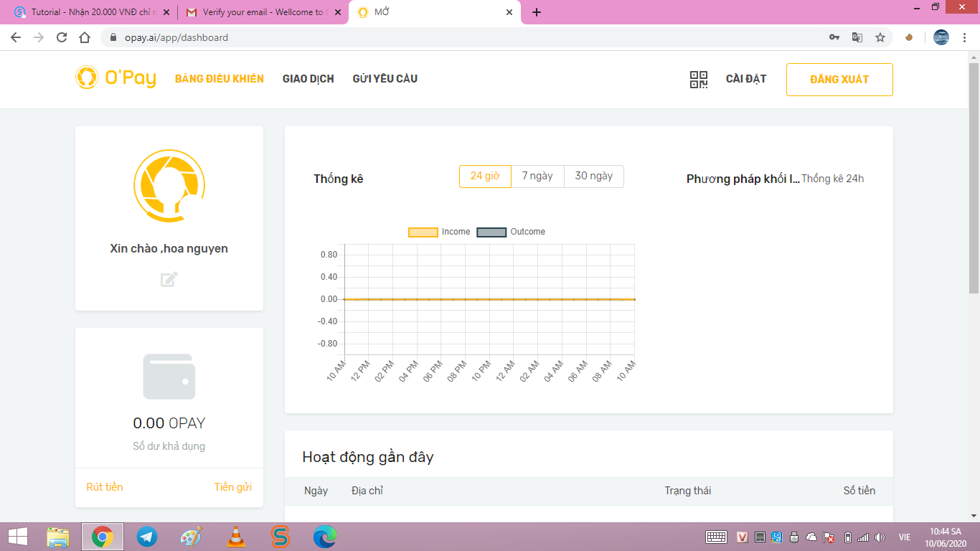Screen dimensions: 980x551
Task: Open the orange S app in taskbar
Action: click(x=280, y=537)
